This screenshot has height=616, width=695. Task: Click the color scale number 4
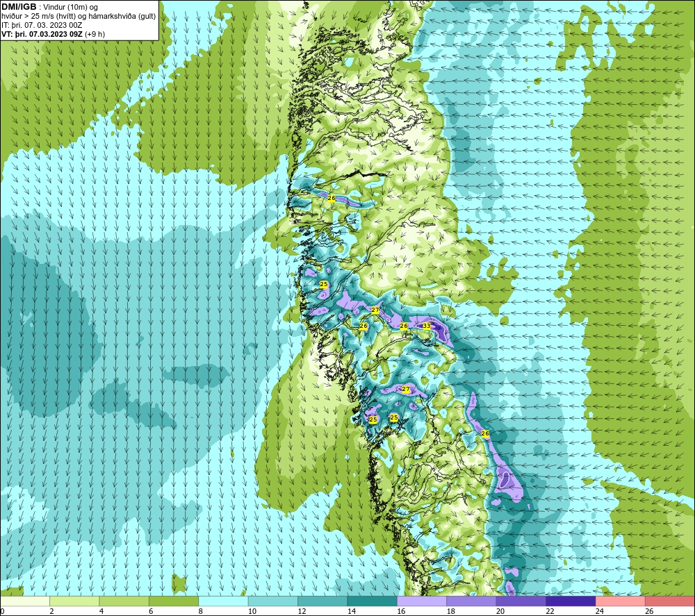pos(101,611)
